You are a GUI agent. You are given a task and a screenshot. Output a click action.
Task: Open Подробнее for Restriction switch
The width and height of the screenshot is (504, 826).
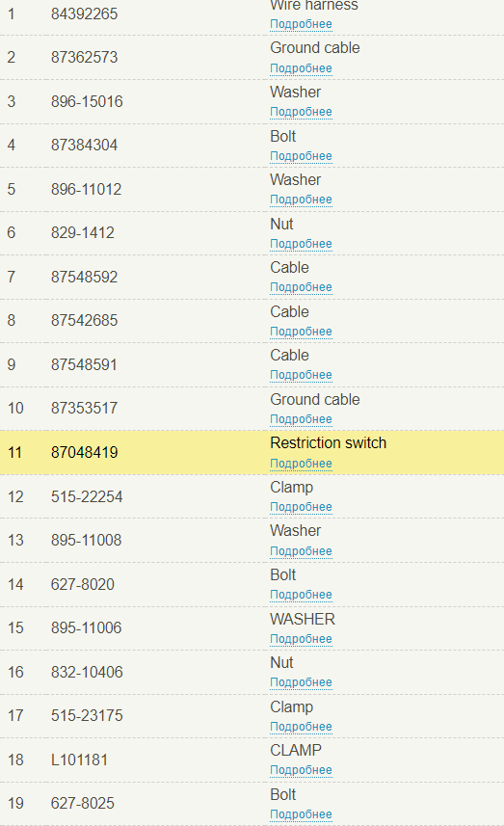tap(301, 464)
